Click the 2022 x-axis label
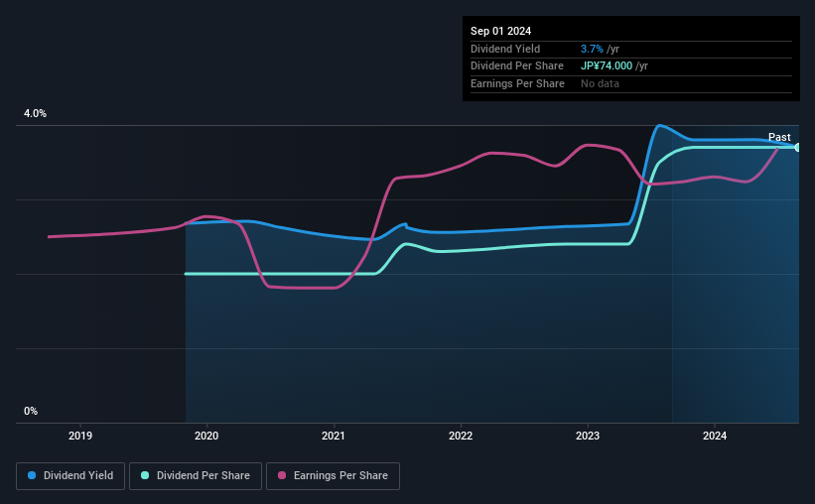Image resolution: width=815 pixels, height=504 pixels. click(x=461, y=436)
